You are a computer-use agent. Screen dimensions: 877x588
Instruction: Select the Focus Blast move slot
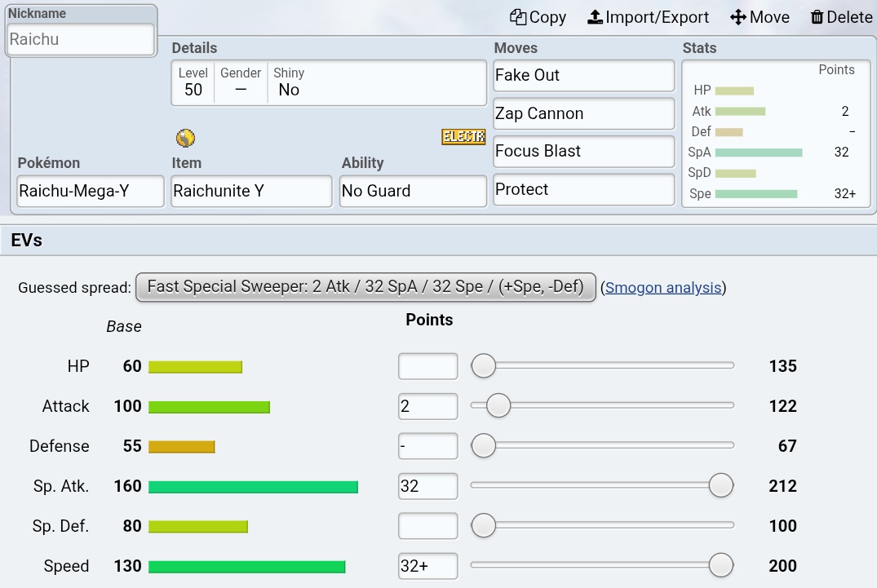pyautogui.click(x=584, y=152)
